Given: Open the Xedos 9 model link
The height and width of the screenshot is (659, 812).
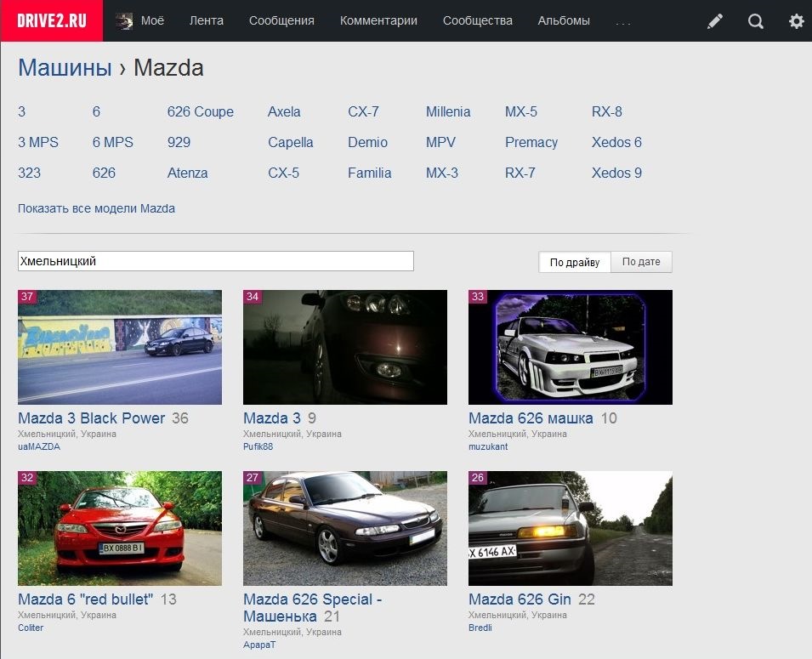Looking at the screenshot, I should pos(616,173).
